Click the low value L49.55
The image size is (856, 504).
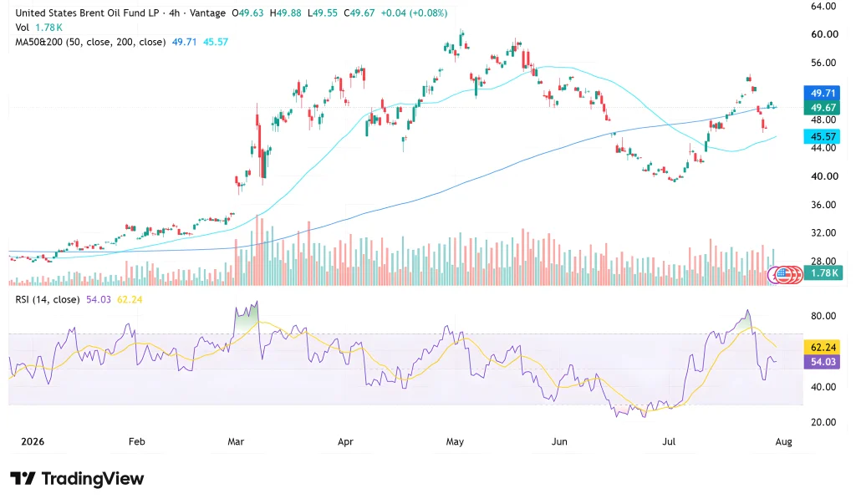323,13
